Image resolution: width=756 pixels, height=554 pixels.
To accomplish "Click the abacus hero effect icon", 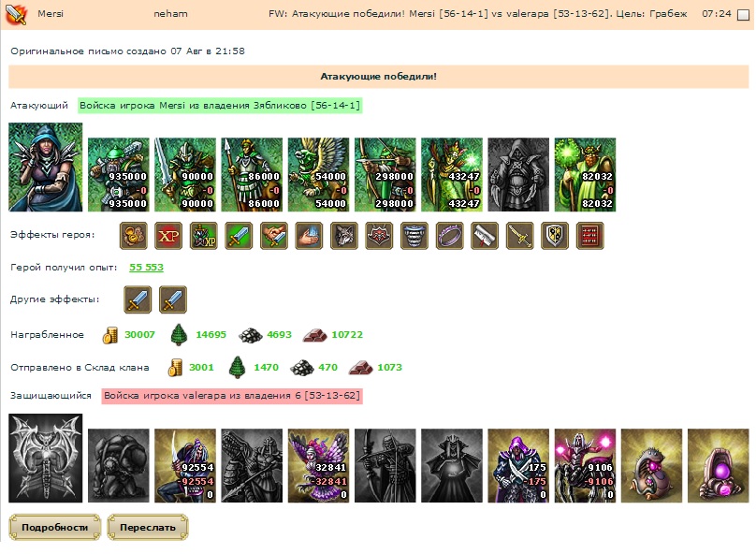I will pyautogui.click(x=590, y=236).
